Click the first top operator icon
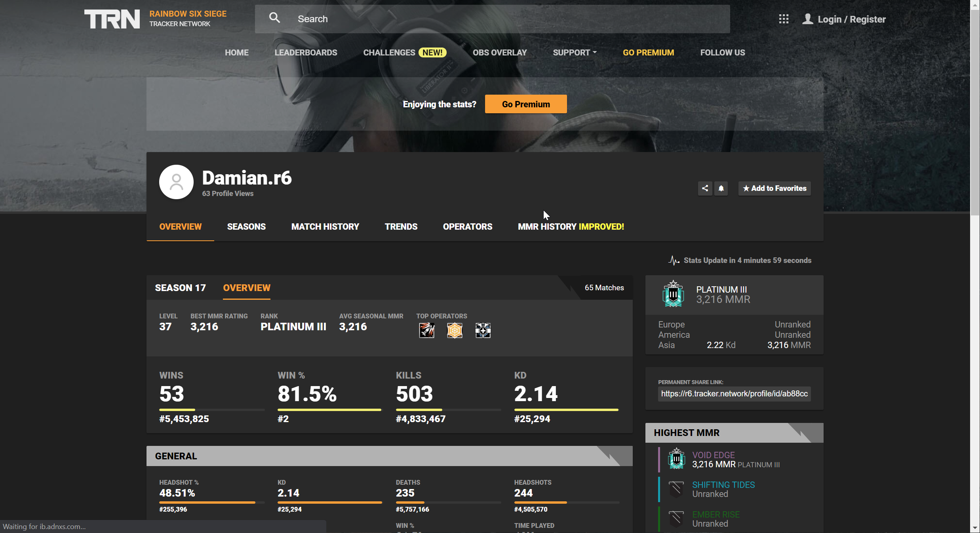Image resolution: width=980 pixels, height=533 pixels. 426,330
